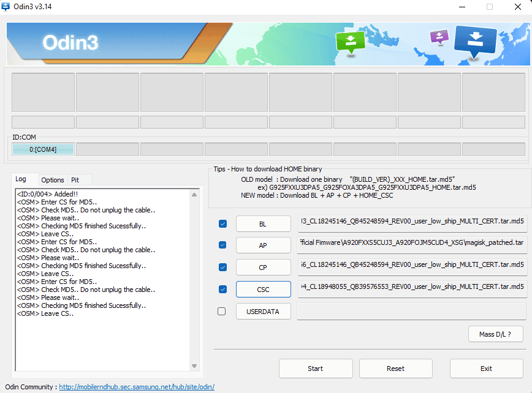Select the Log tab
This screenshot has height=393, width=532.
[x=21, y=179]
